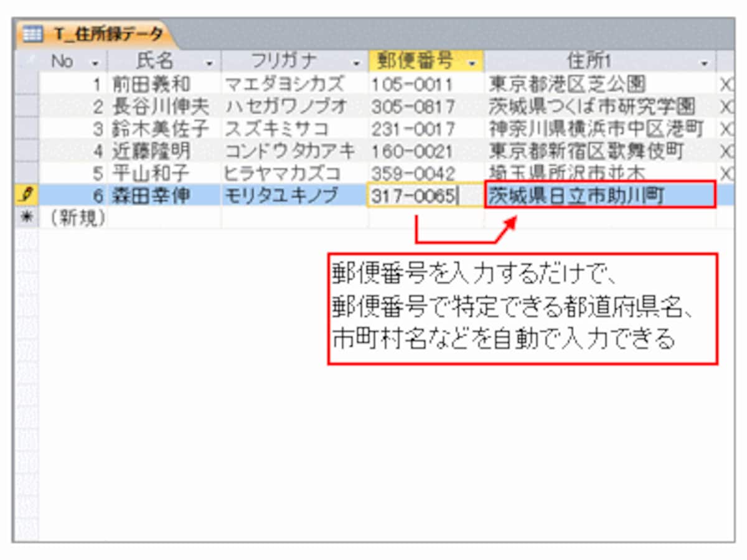This screenshot has height=560, width=747.
Task: Click the (新規) new record cell
Action: (x=73, y=218)
